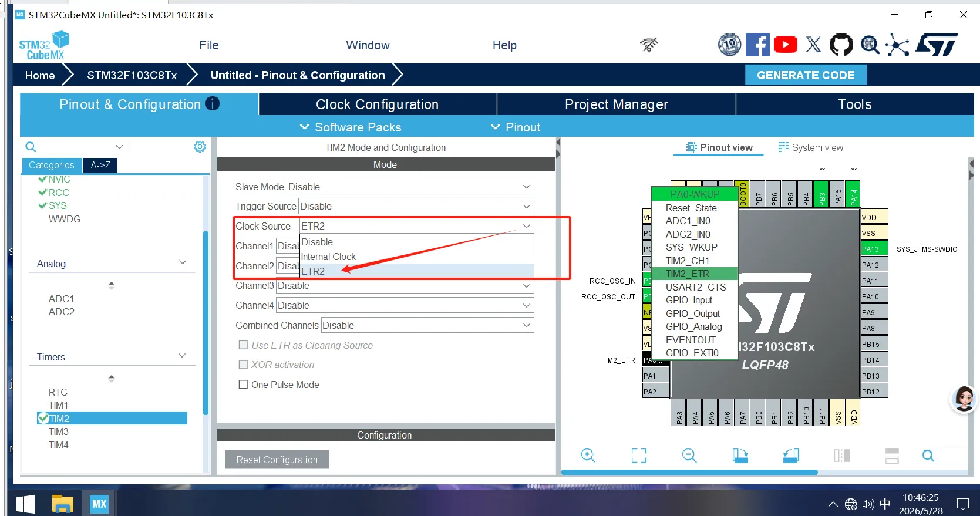Click the ST community network icon
Screen dimensions: 980x516
pos(897,45)
